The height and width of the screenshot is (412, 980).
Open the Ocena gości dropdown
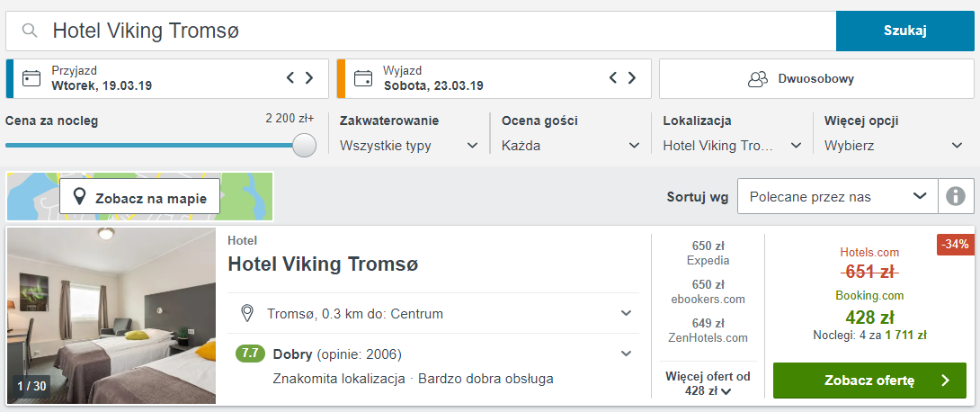point(571,146)
